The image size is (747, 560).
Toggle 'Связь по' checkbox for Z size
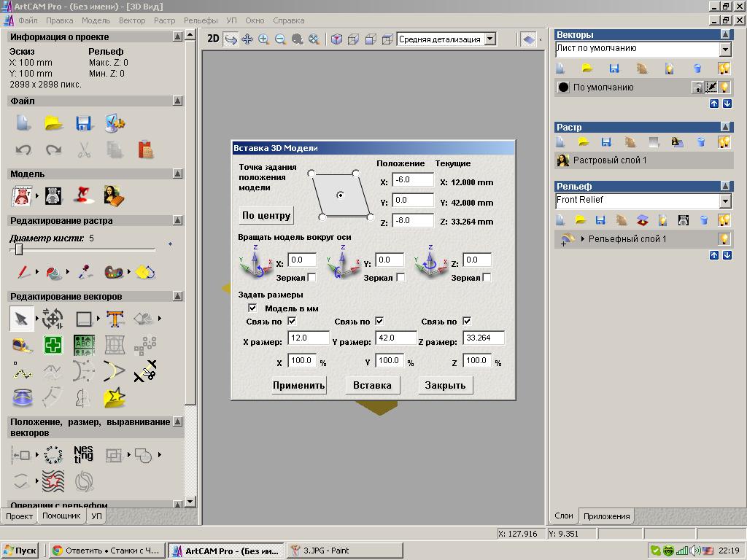pyautogui.click(x=467, y=321)
